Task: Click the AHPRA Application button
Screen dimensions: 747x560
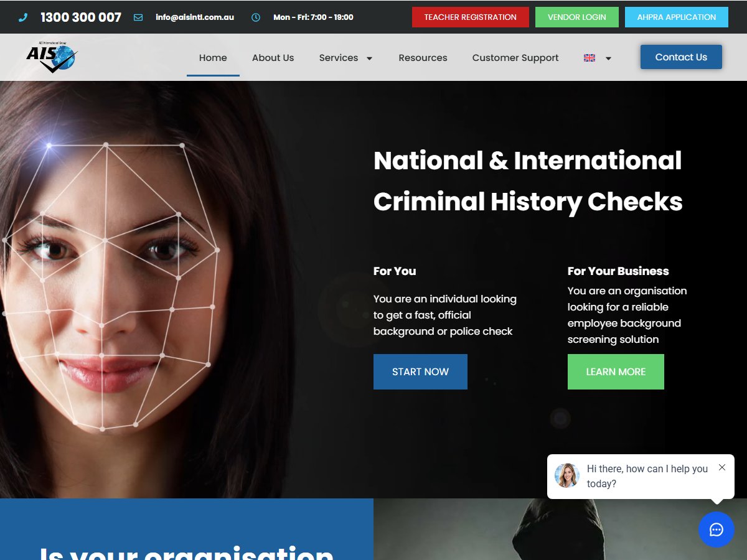Action: (677, 17)
